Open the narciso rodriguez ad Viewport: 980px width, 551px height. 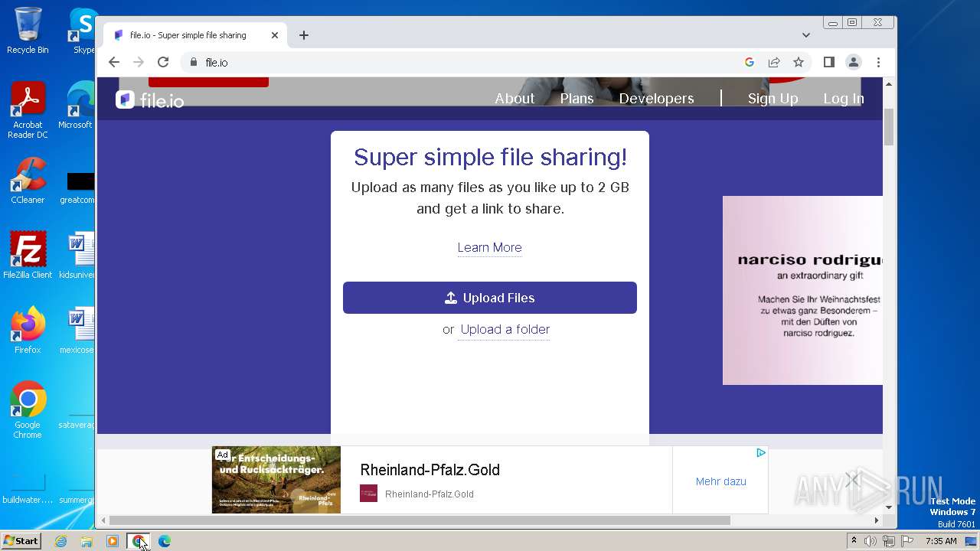pyautogui.click(x=802, y=290)
